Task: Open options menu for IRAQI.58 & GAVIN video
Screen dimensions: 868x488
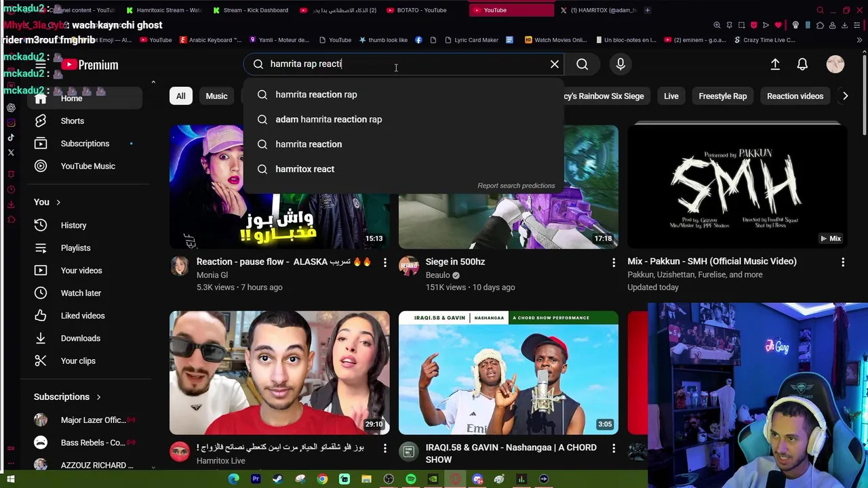Action: [x=614, y=448]
